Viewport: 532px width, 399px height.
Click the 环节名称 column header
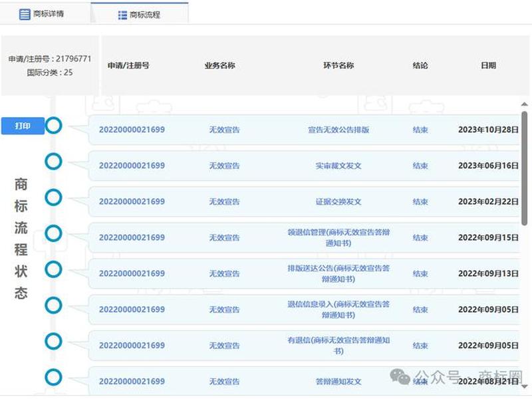pyautogui.click(x=338, y=65)
